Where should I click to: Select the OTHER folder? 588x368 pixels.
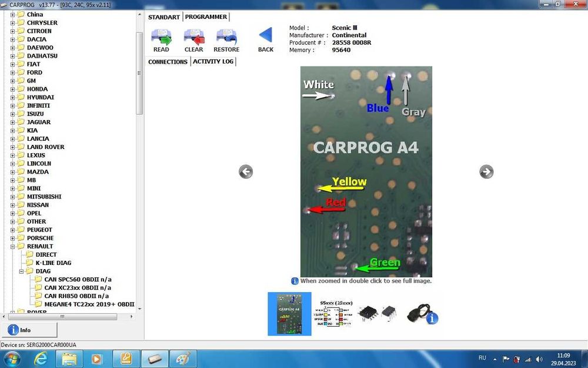click(x=36, y=221)
